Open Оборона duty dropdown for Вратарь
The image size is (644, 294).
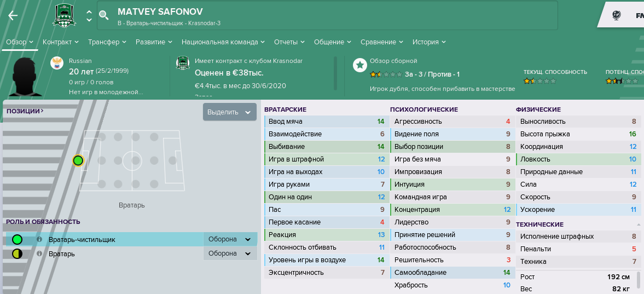coord(230,253)
